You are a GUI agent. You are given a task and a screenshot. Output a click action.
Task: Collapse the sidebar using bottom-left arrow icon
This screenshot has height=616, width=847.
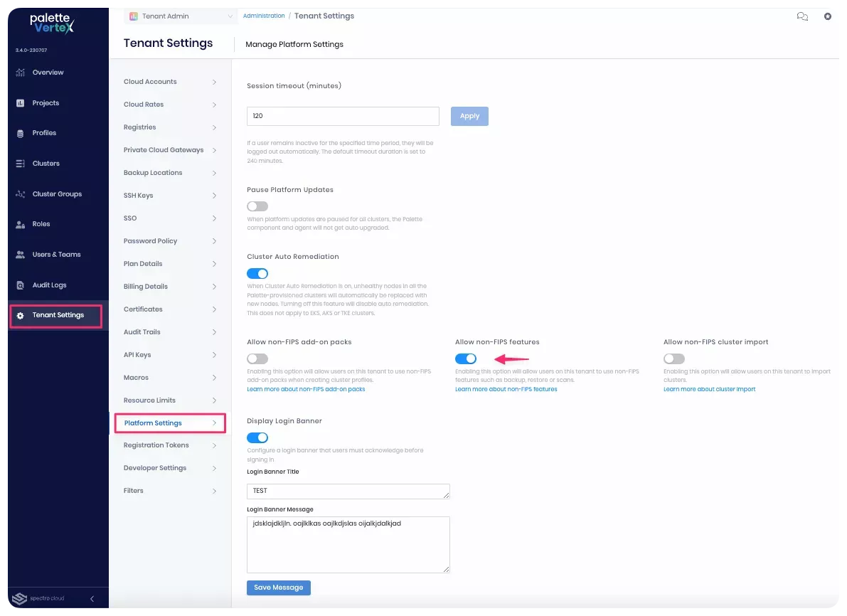(92, 599)
